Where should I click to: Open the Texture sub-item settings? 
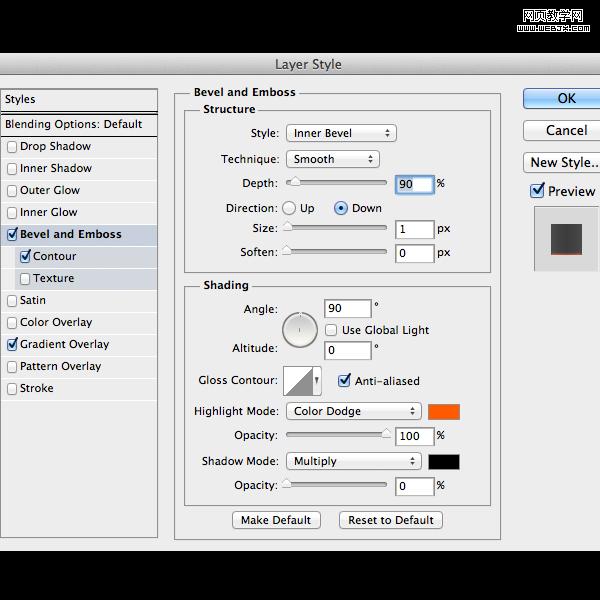pyautogui.click(x=86, y=279)
